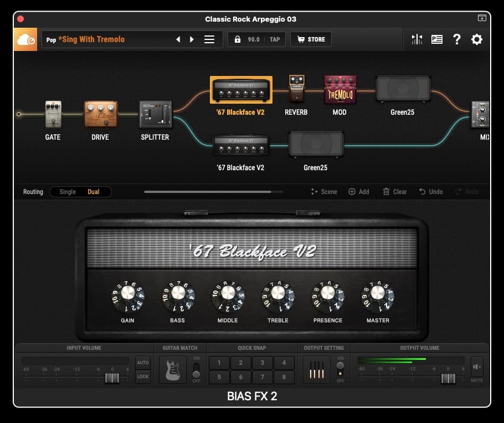Viewport: 504px width, 423px height.
Task: Select Quick Snap 4
Action: 284,363
